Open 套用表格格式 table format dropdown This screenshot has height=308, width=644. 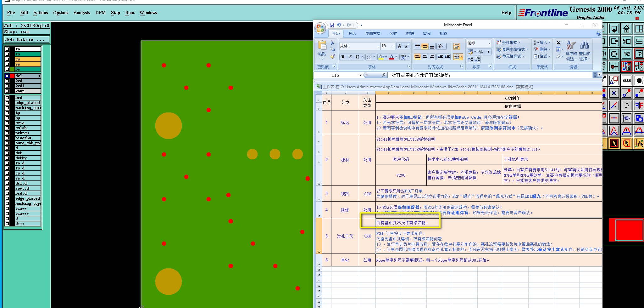[512, 49]
